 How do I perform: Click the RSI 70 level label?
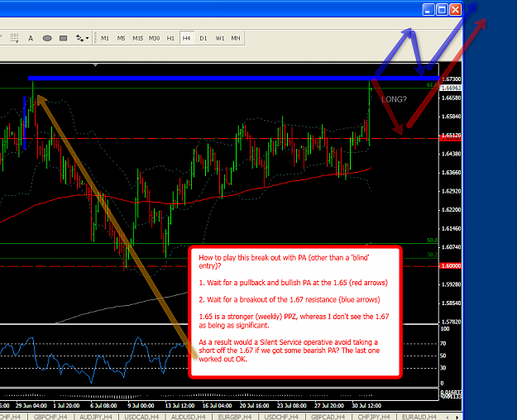pyautogui.click(x=443, y=343)
